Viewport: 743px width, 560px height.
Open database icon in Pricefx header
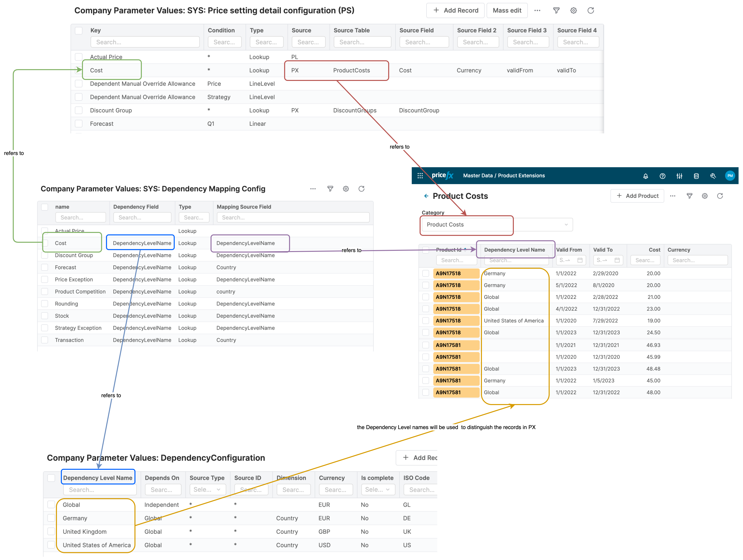coord(696,176)
